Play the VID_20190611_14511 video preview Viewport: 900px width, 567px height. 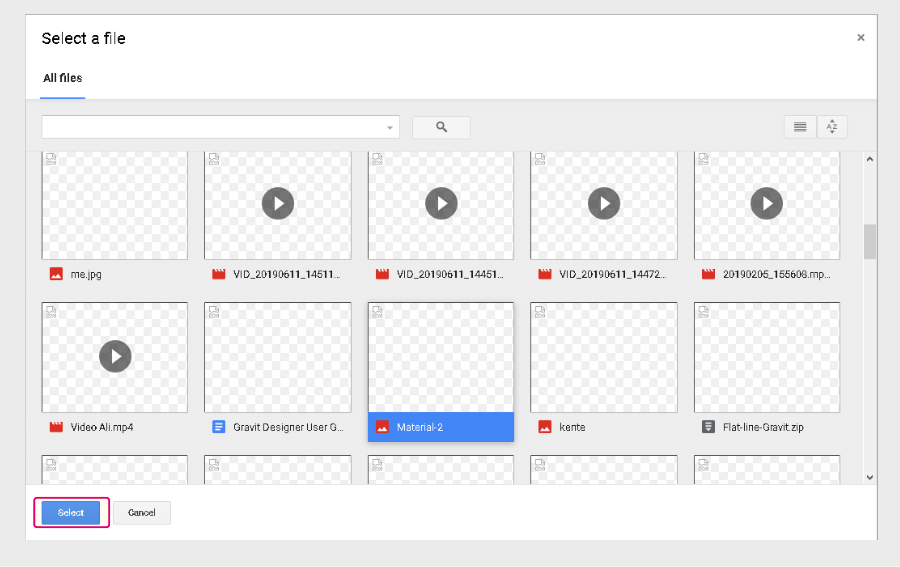pyautogui.click(x=278, y=203)
